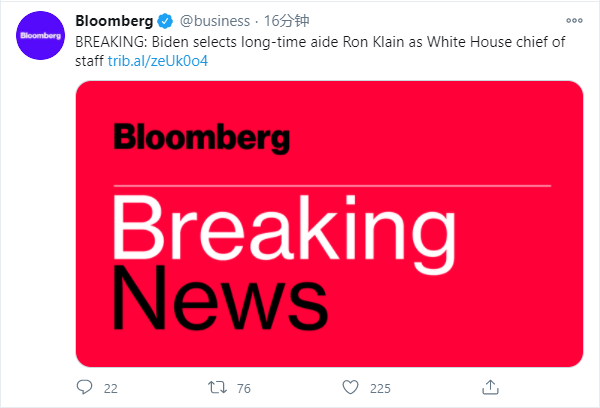Click the black Bloomberg logo in the image
The image size is (600, 408).
(x=201, y=138)
